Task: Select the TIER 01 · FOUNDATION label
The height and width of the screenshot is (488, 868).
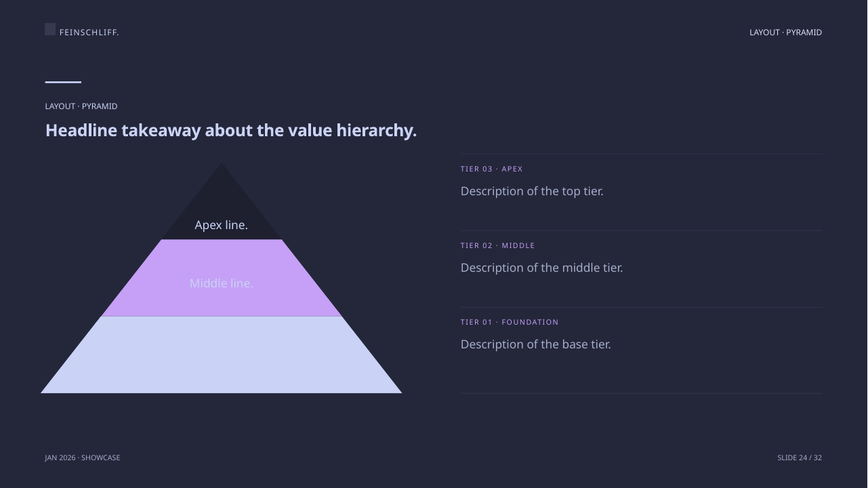Action: tap(510, 323)
